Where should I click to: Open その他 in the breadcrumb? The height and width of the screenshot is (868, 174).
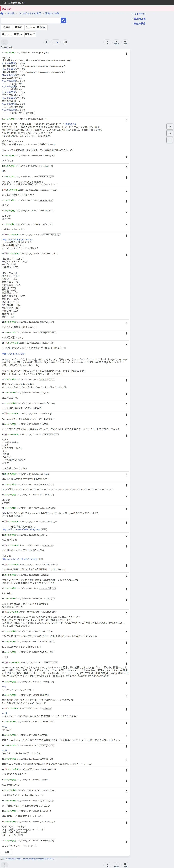[x=11, y=13]
